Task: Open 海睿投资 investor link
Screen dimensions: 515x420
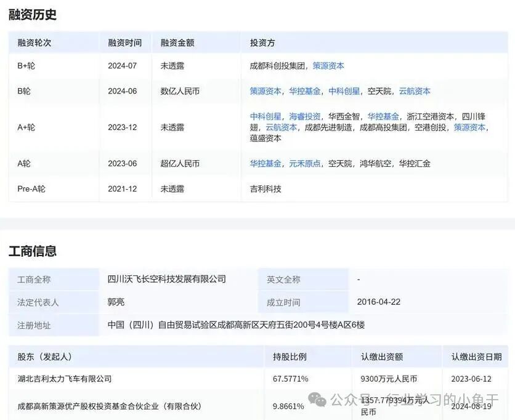Action: [305, 116]
